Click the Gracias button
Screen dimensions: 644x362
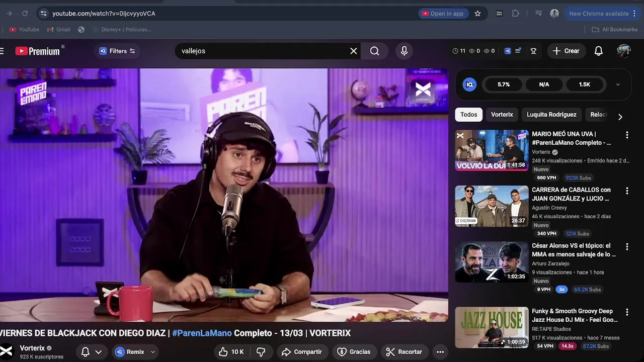[x=354, y=352]
